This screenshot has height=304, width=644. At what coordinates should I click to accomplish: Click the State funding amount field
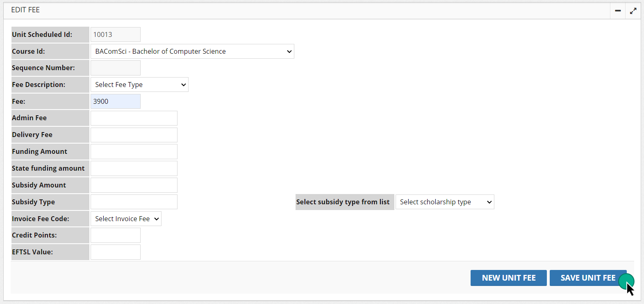[134, 168]
